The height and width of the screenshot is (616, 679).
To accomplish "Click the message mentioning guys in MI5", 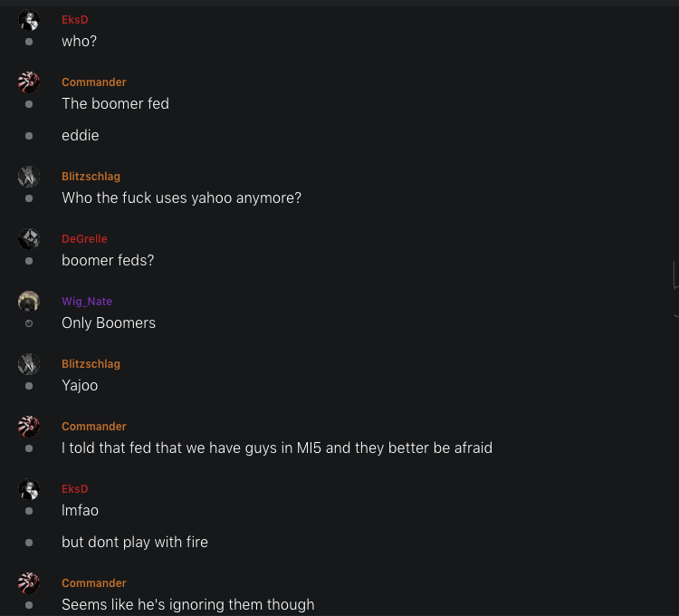I will pos(277,448).
